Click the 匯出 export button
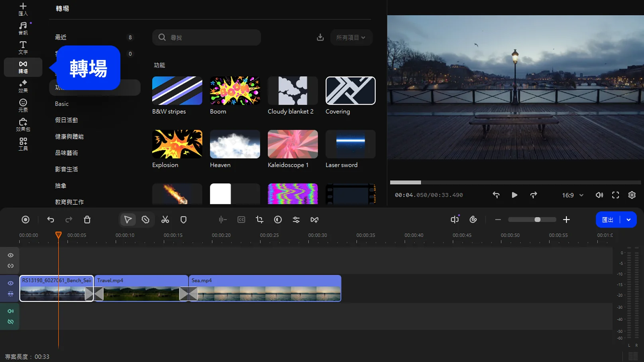Image resolution: width=644 pixels, height=362 pixels. click(607, 220)
